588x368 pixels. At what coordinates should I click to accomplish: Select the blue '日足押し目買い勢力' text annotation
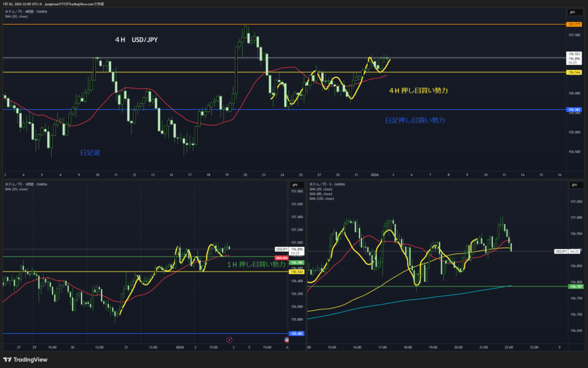coord(415,120)
